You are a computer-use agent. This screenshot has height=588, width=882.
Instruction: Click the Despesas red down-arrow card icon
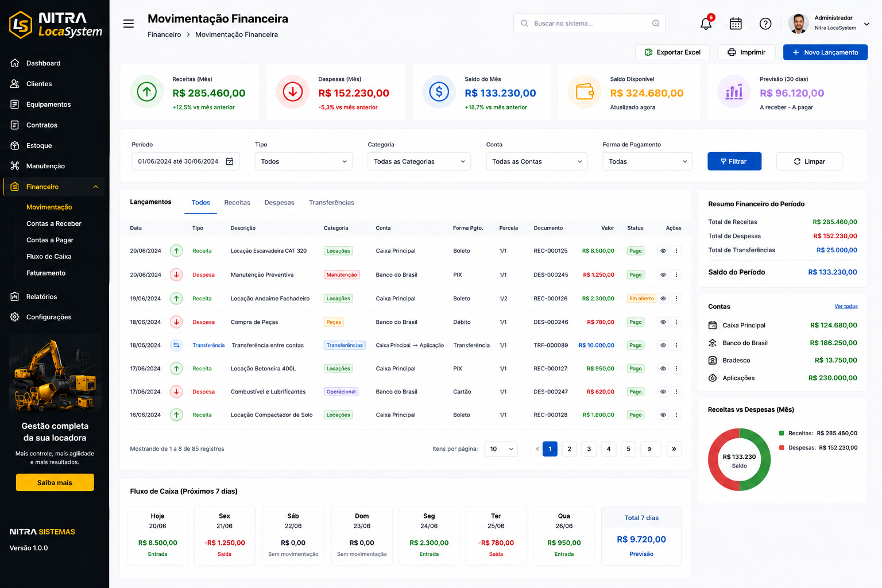(293, 91)
